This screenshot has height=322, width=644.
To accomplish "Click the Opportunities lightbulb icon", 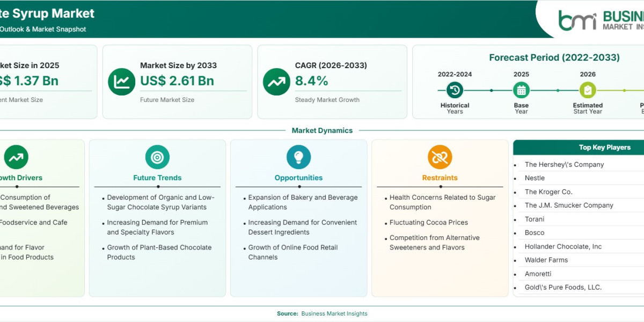I will (299, 157).
